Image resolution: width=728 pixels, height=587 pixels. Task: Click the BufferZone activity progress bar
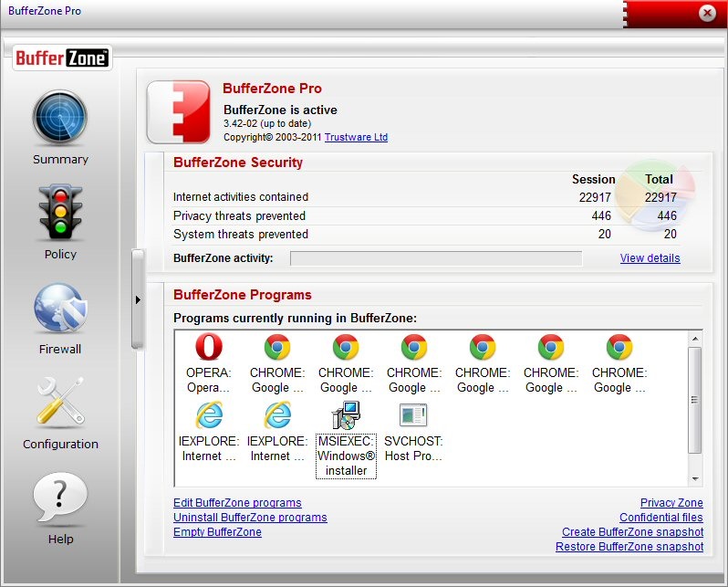point(436,258)
